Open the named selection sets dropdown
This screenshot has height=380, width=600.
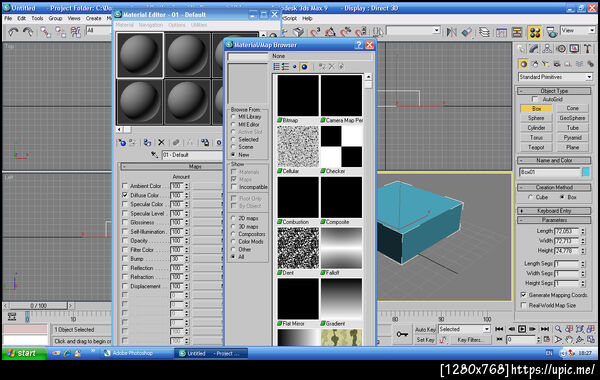[x=413, y=30]
